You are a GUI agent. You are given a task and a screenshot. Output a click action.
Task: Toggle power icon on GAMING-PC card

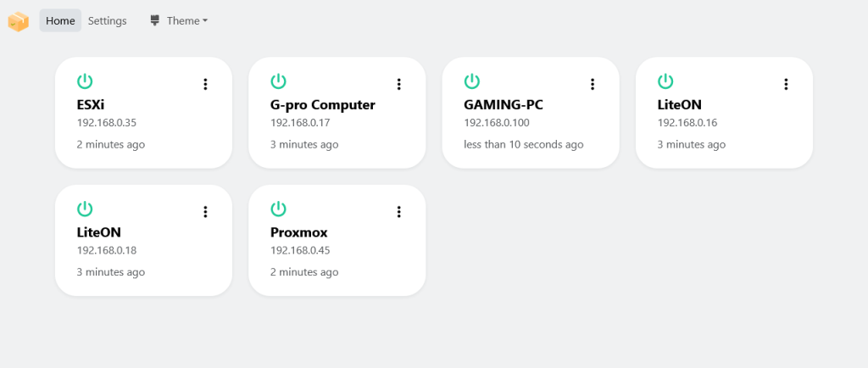tap(471, 82)
